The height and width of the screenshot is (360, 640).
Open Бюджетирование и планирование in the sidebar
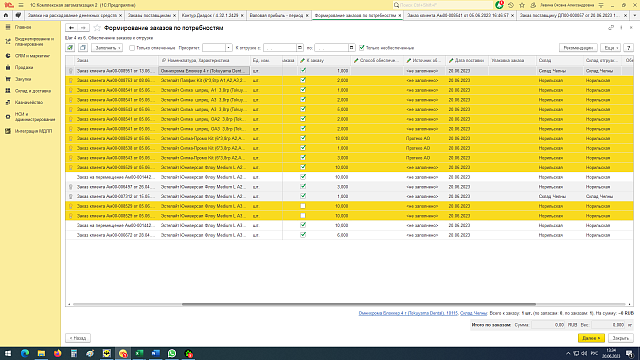click(34, 41)
